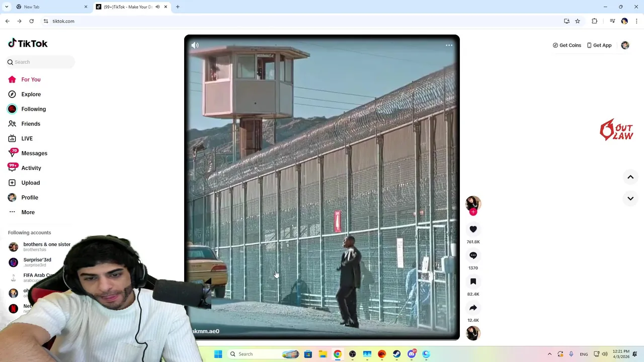Open the sound disc thumbnail below share
644x362 pixels.
[473, 333]
